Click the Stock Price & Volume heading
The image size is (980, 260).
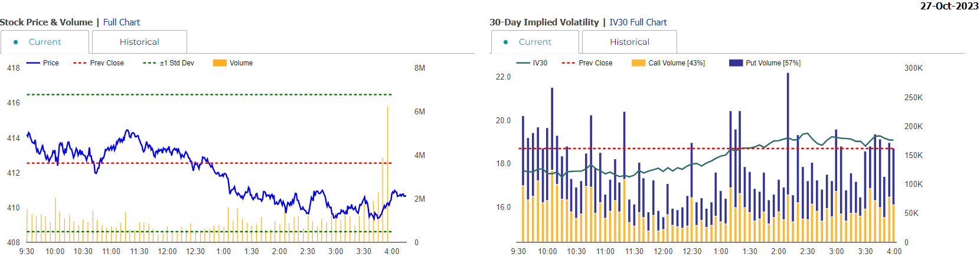click(x=47, y=22)
